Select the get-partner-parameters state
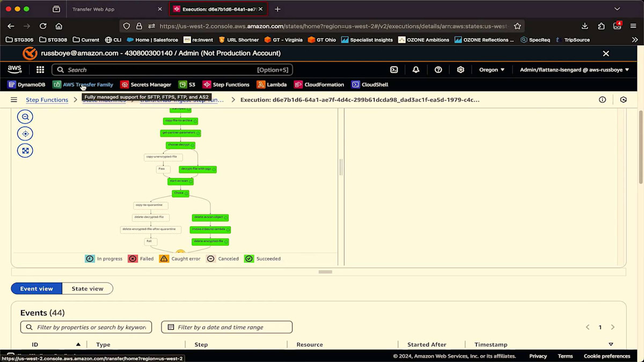The image size is (644, 362). tap(180, 133)
